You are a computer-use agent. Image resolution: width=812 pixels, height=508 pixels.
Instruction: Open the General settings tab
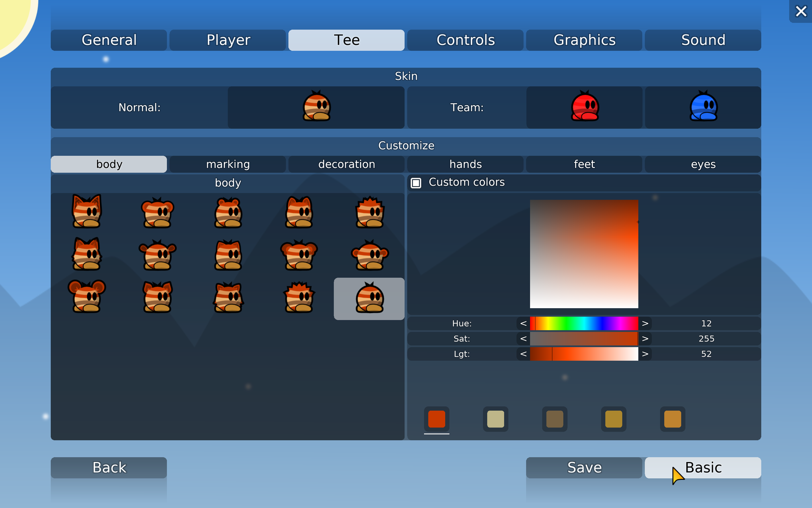click(109, 40)
